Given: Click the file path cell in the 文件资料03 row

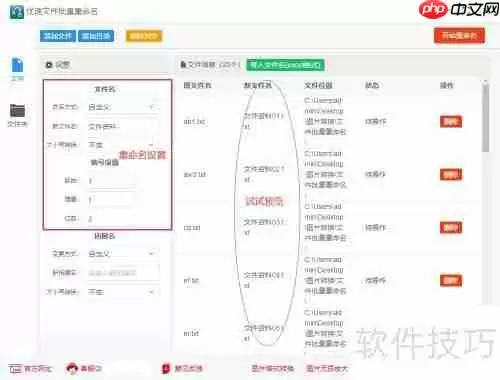Looking at the screenshot, I should click(x=325, y=226).
